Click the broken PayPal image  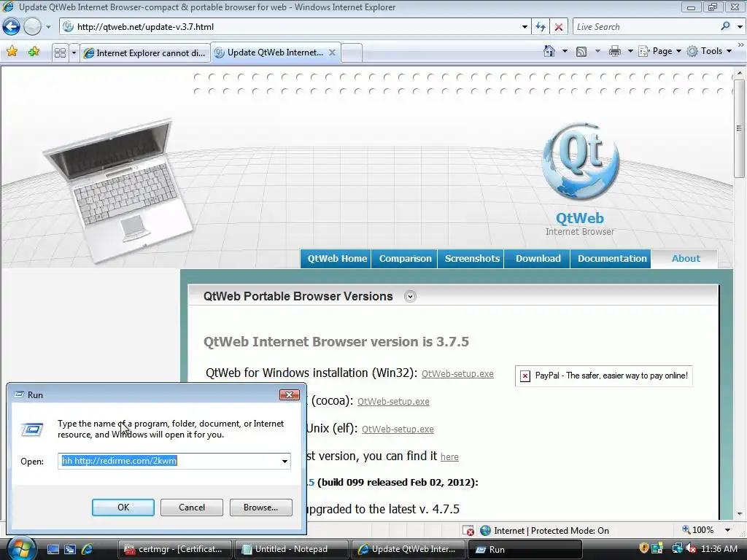click(603, 376)
